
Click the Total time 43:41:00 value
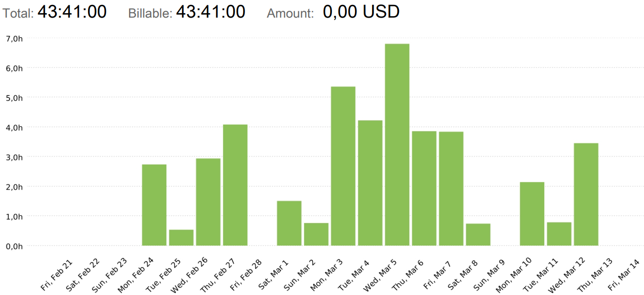72,12
